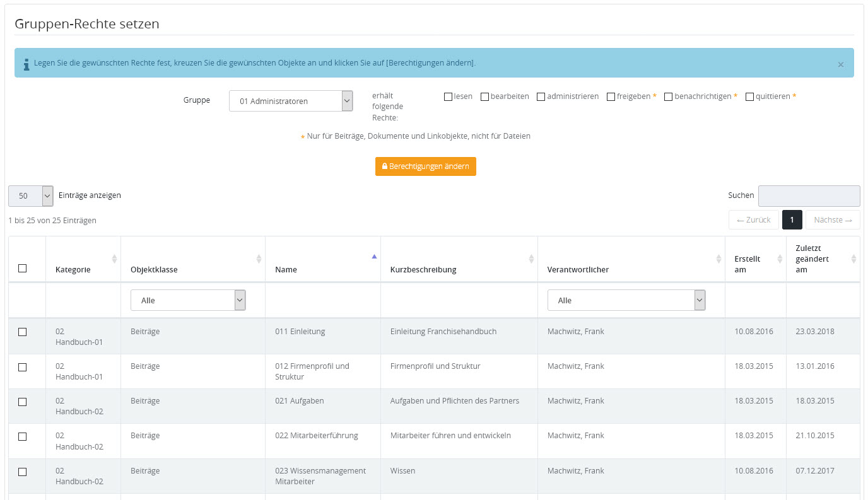Open the Gruppe dropdown '01 Administratoren'
This screenshot has height=500, width=868.
(290, 101)
